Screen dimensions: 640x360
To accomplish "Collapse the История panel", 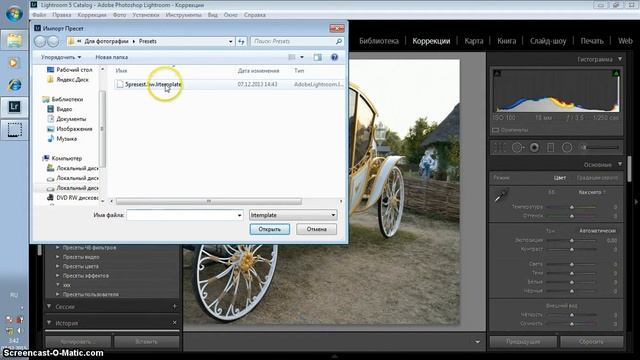I will click(49, 323).
